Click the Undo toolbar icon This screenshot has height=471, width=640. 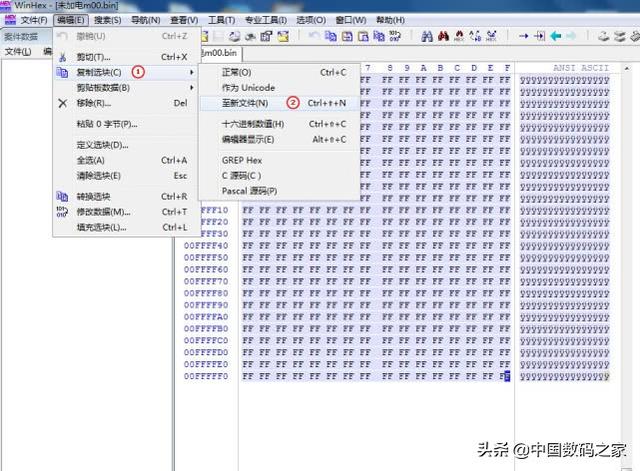(x=313, y=36)
